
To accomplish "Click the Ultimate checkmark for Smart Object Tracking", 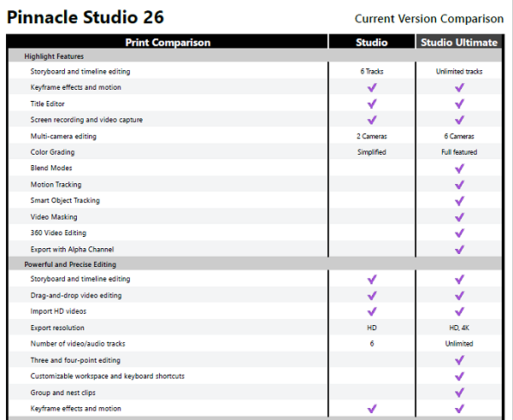I will pyautogui.click(x=459, y=201).
